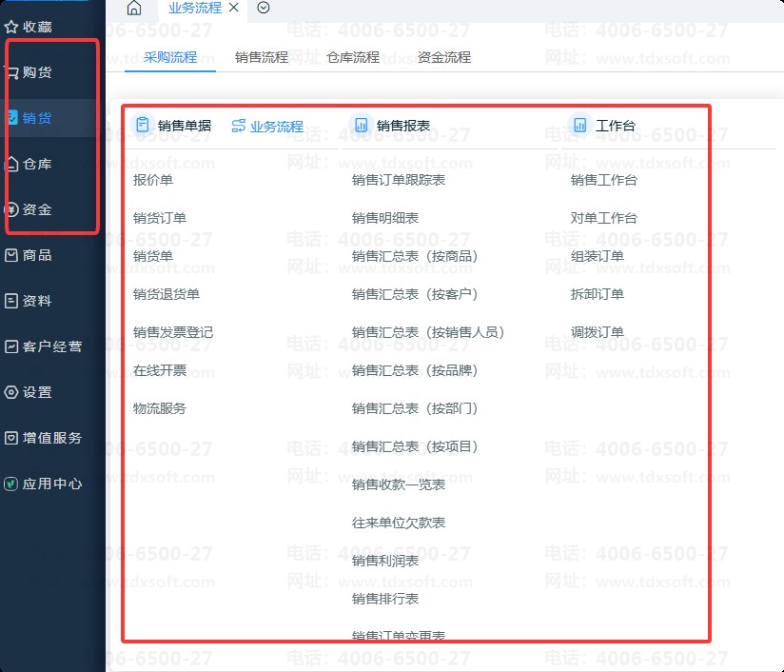The width and height of the screenshot is (784, 672).
Task: Open 报价单
Action: coord(153,180)
